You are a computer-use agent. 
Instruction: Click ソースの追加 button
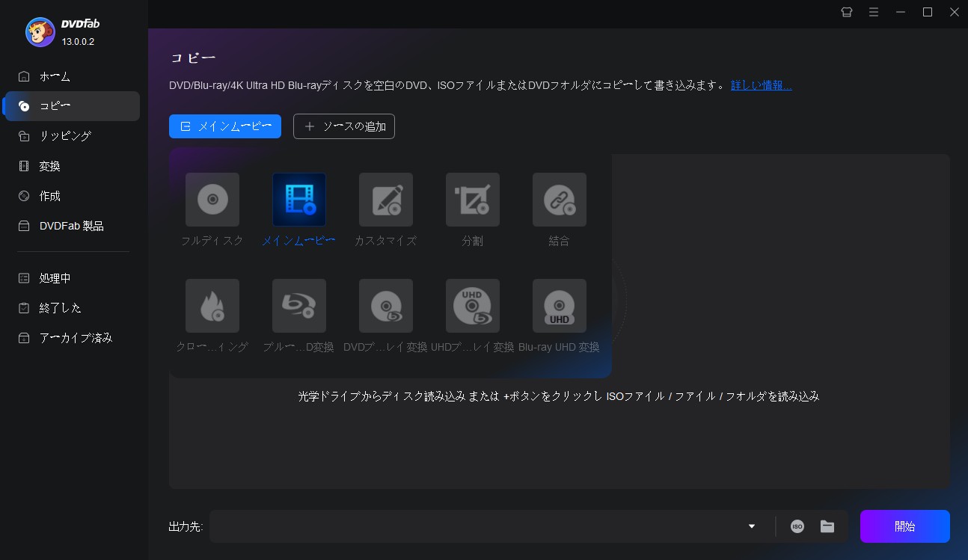344,126
